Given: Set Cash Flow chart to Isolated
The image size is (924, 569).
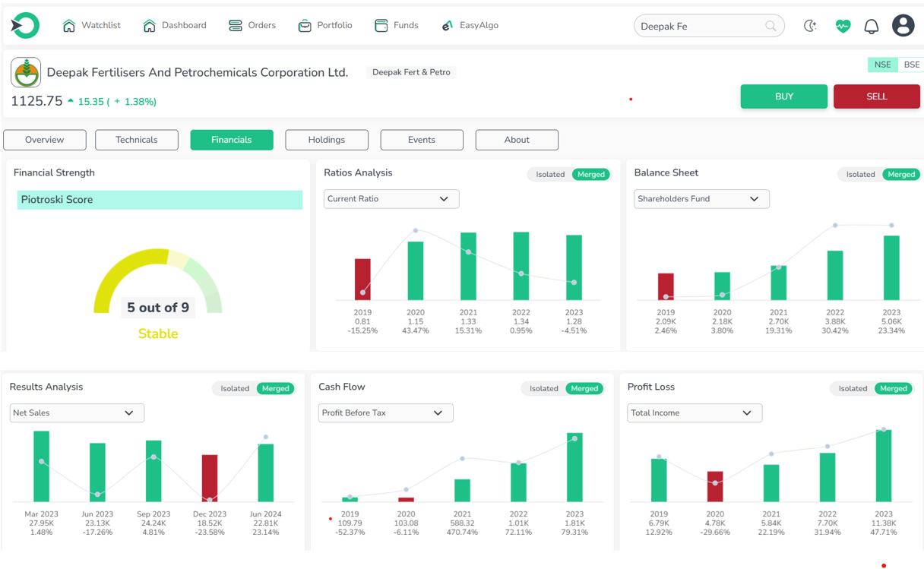Looking at the screenshot, I should (543, 389).
